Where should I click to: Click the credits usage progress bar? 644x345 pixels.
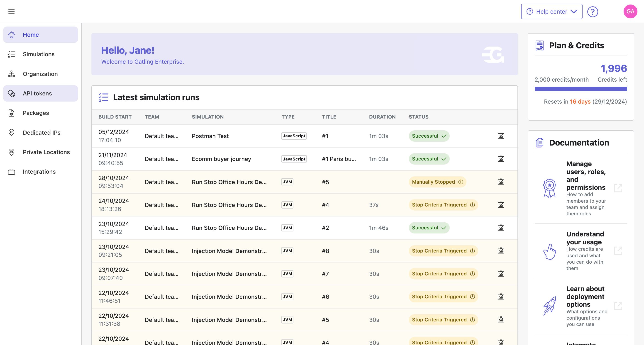click(x=581, y=89)
